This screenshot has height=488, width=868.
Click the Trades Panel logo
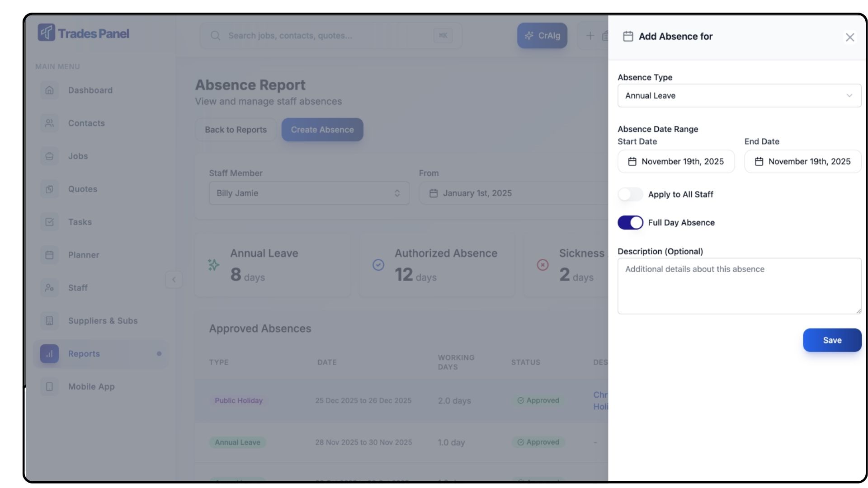tap(84, 33)
